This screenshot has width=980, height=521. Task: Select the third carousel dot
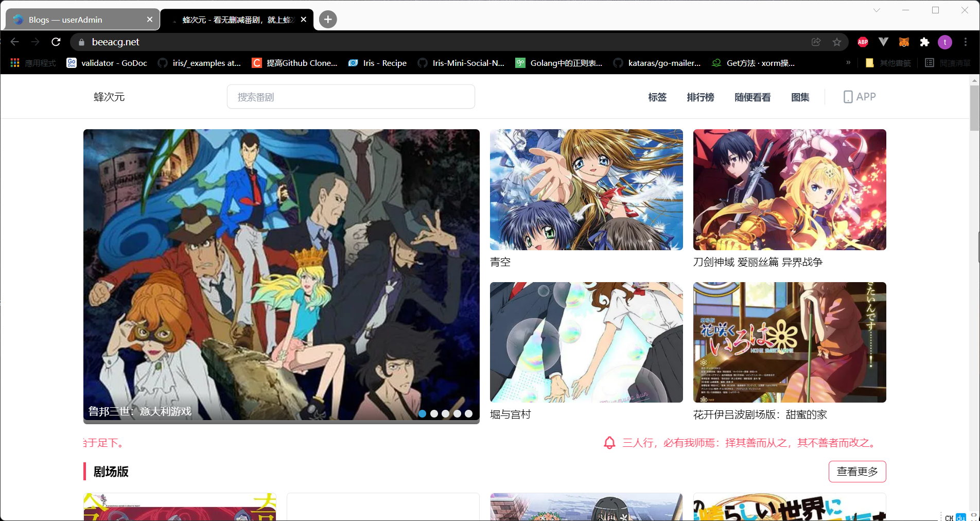(445, 413)
